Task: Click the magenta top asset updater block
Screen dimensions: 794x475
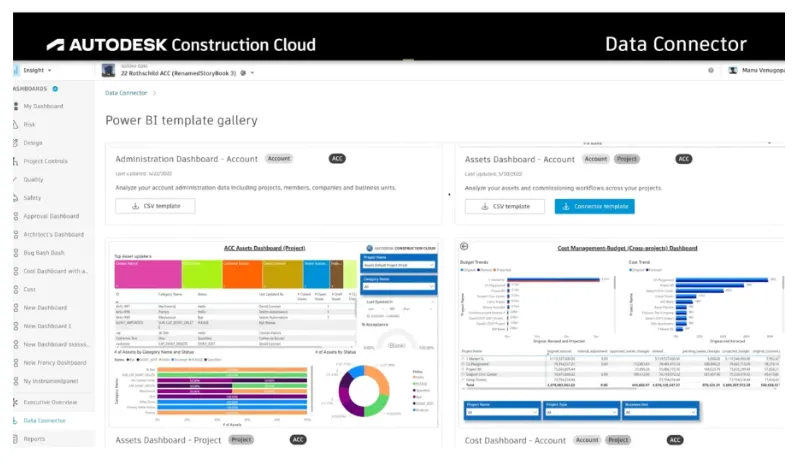Action: point(148,274)
